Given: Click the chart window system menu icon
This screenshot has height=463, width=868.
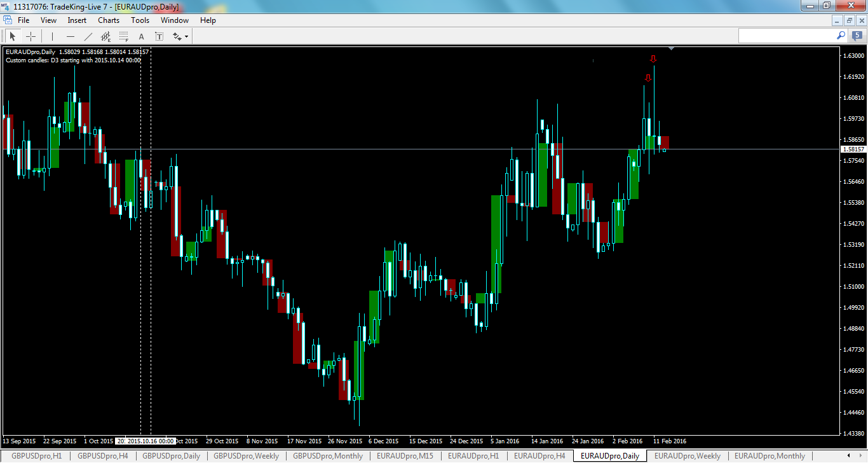Looking at the screenshot, I should point(7,20).
